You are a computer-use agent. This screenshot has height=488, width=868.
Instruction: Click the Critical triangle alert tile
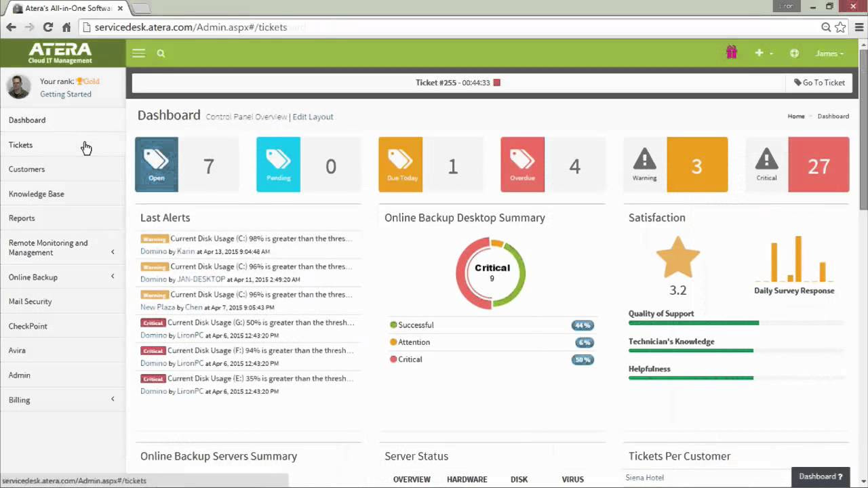(x=766, y=165)
